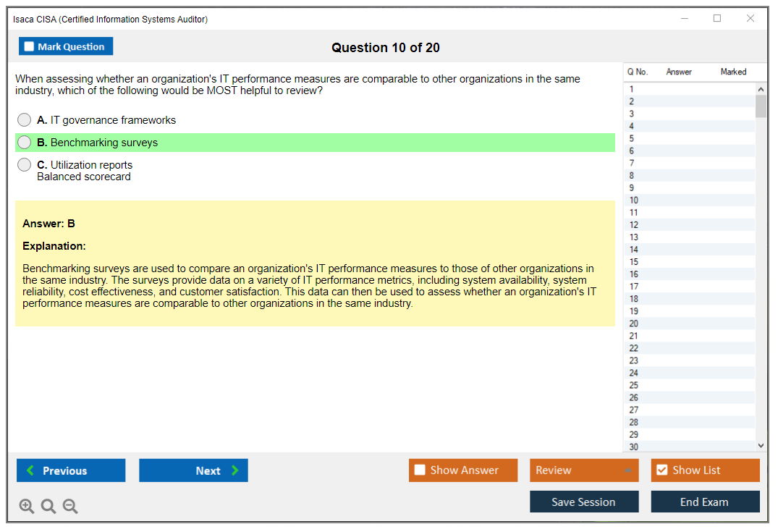
Task: Select option A IT governance frameworks
Action: 25,120
